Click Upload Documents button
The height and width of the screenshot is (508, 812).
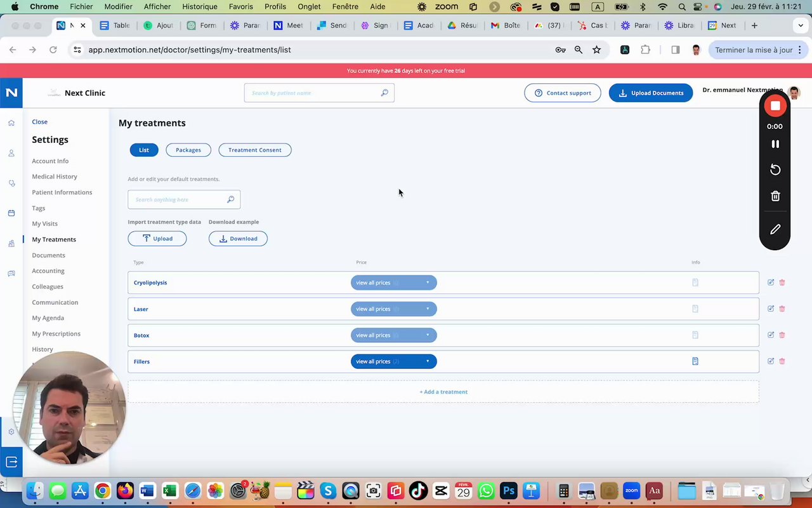(x=651, y=93)
